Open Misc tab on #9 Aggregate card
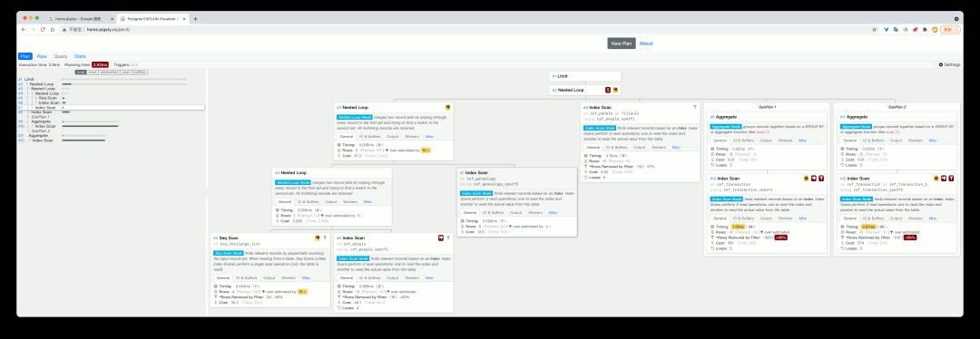Viewport: 980px width, 339px height. 802,140
